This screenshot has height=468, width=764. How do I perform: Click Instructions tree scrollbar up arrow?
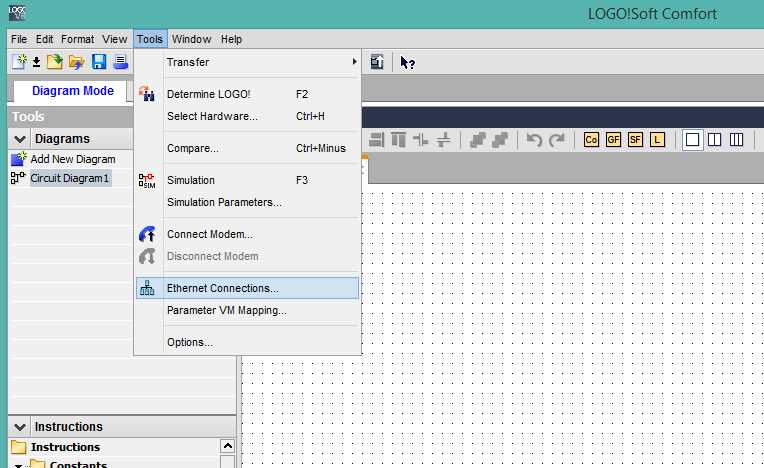[x=228, y=446]
